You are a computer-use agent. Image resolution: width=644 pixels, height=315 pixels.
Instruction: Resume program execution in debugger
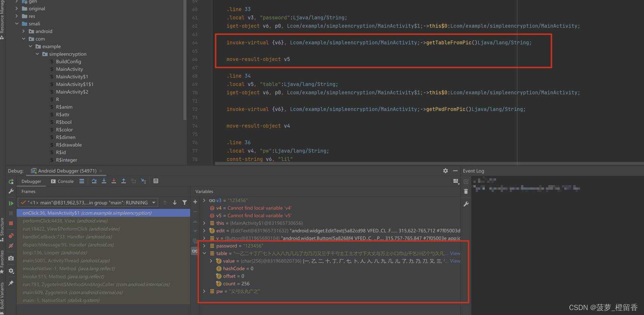point(11,203)
